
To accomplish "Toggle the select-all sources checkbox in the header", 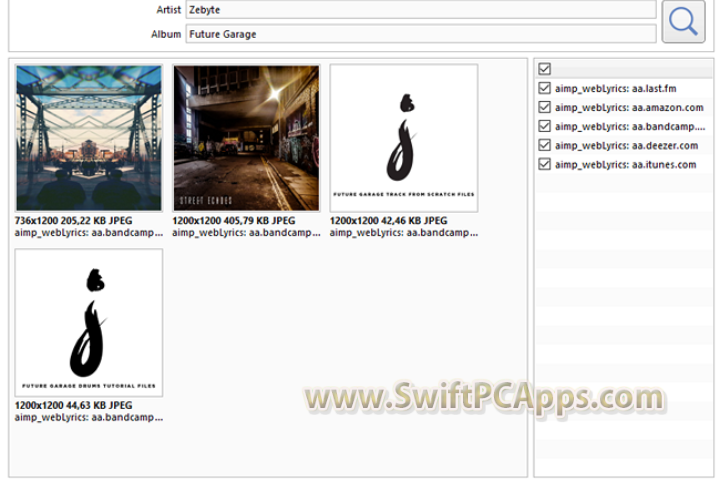I will [544, 69].
